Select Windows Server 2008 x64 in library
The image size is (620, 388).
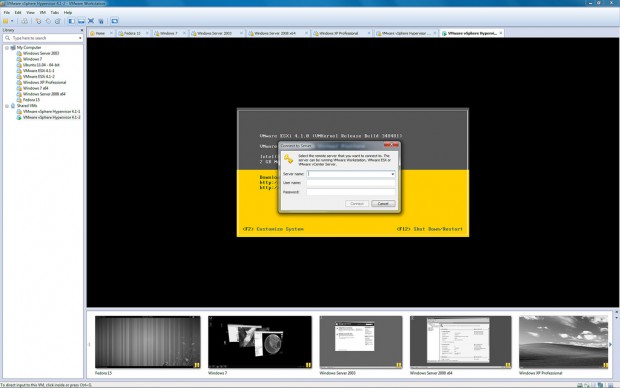[44, 94]
